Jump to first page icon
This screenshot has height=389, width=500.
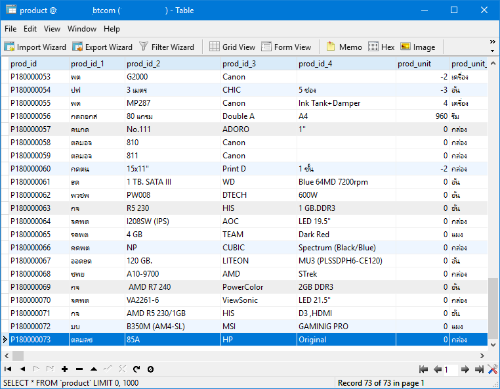tap(423, 369)
